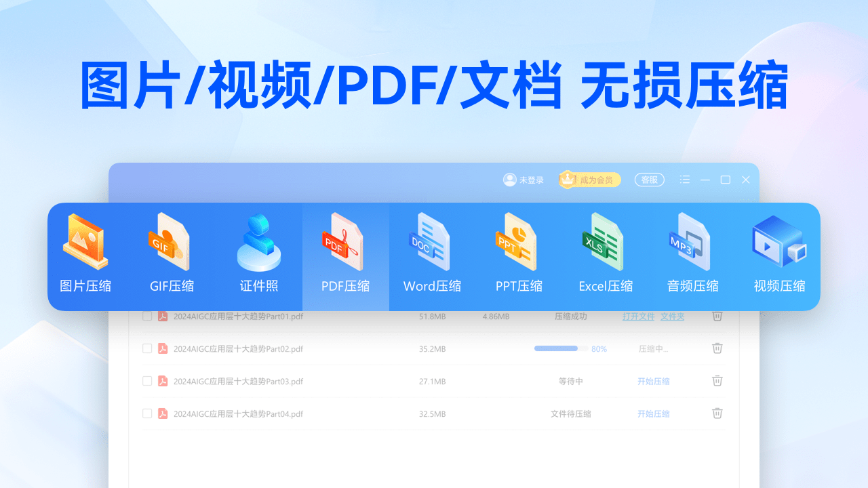This screenshot has height=488, width=868.
Task: Open the Word压缩 tool
Action: 432,256
